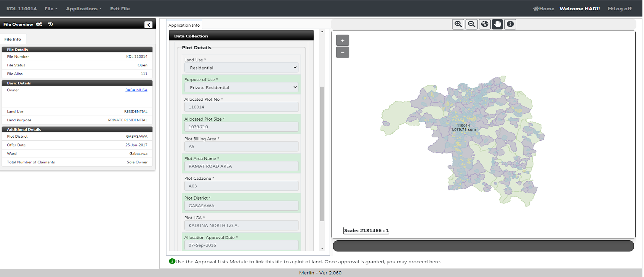Click the map Scale 2181466 : 1 text
644x277 pixels.
coord(366,230)
